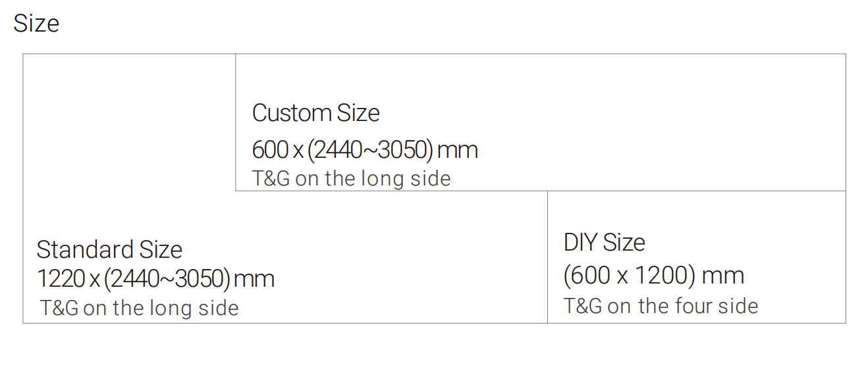Click the 1220 x (2440~3050) mm dimension text

click(x=155, y=279)
